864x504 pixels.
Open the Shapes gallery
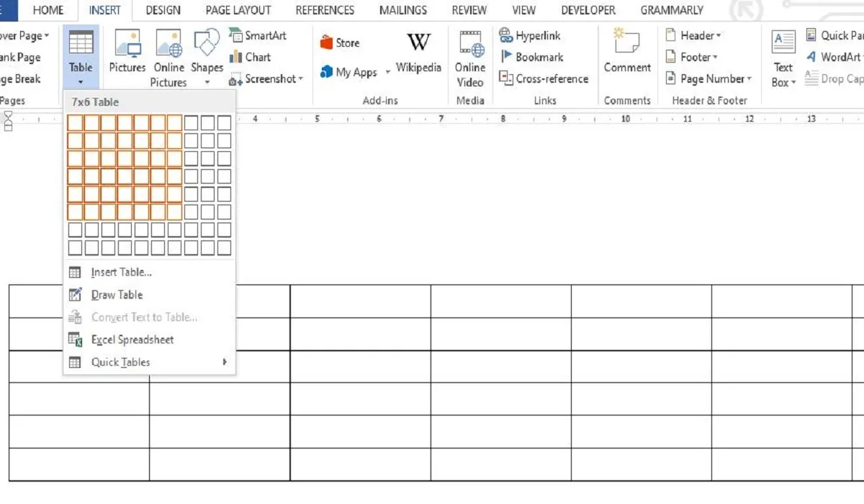207,58
